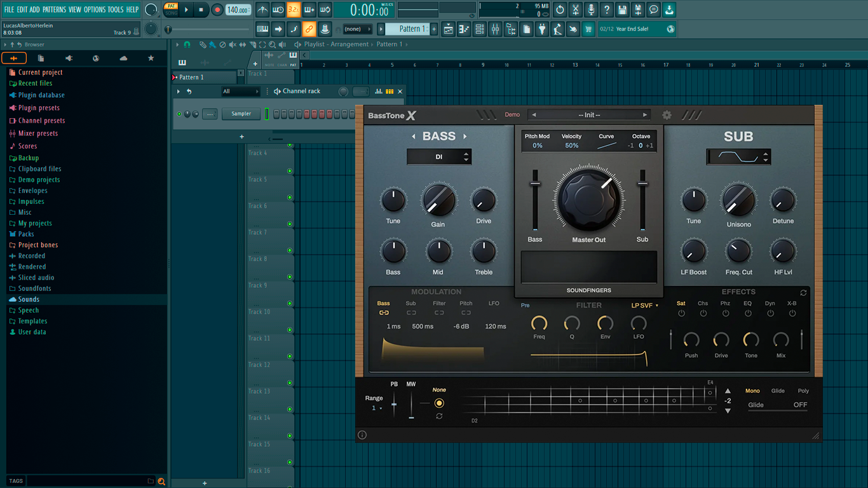
Task: Open the OPTIONS menu
Action: [x=95, y=10]
